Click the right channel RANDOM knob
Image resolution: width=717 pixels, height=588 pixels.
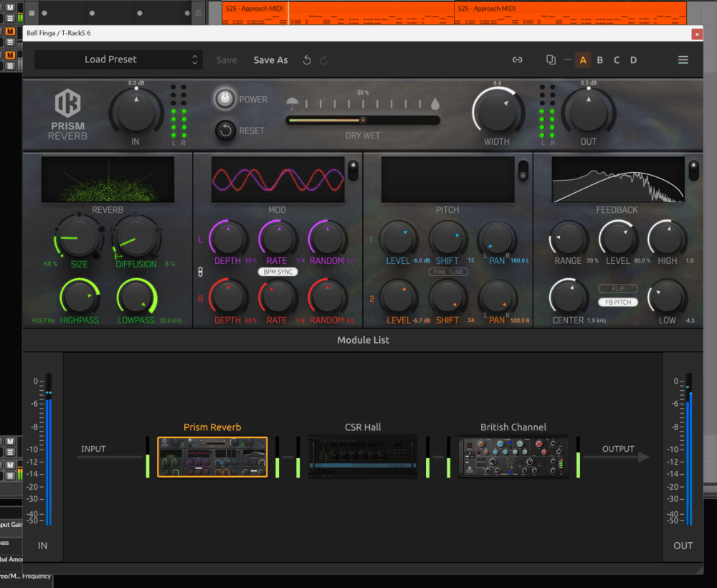click(x=328, y=297)
